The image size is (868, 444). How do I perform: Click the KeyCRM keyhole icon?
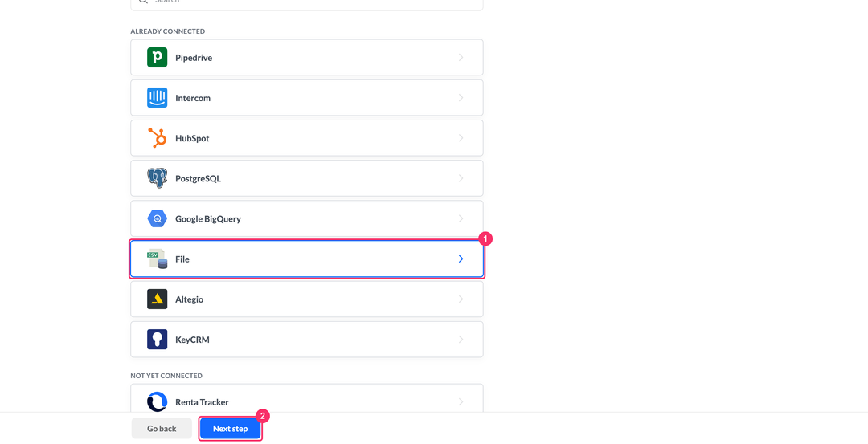pyautogui.click(x=158, y=340)
